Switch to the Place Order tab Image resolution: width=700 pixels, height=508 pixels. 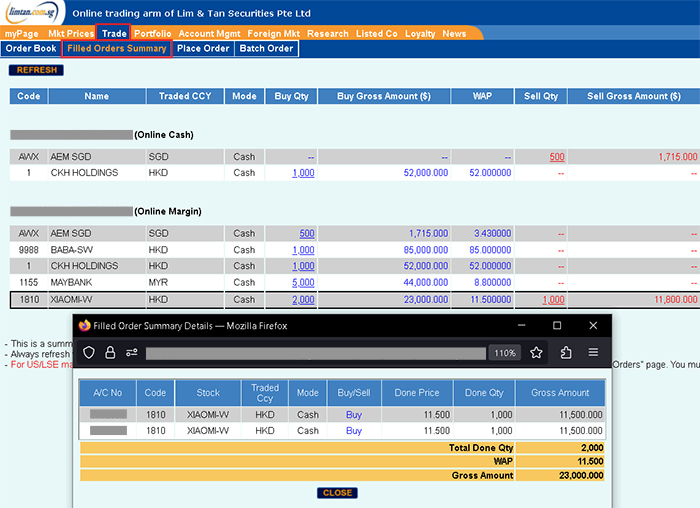tap(203, 48)
